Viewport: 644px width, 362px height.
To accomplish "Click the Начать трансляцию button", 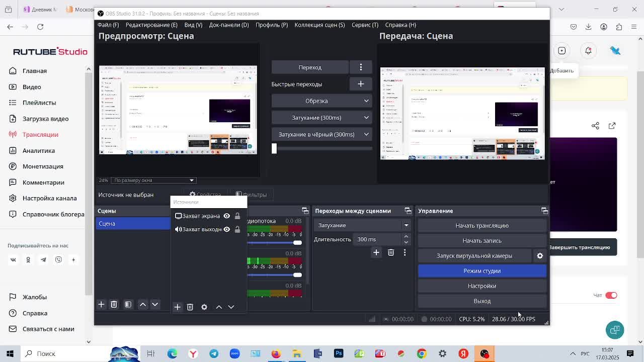I will coord(482,226).
